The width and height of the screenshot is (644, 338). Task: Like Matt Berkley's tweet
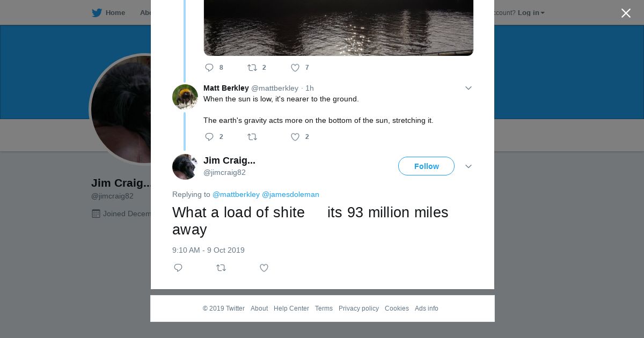point(295,137)
